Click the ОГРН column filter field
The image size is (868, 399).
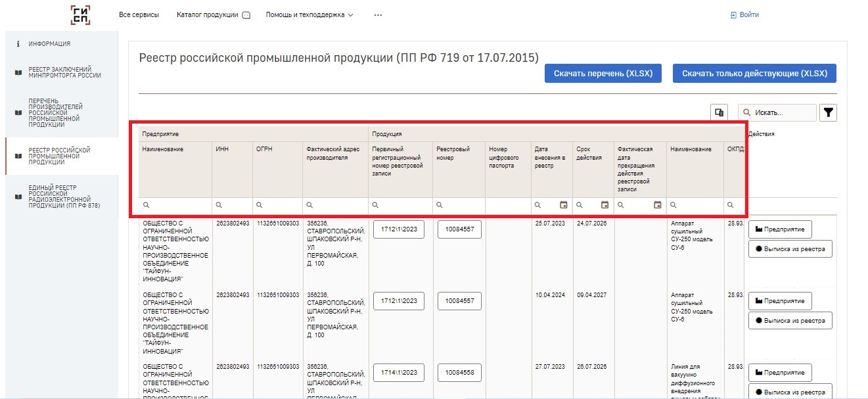tap(277, 205)
